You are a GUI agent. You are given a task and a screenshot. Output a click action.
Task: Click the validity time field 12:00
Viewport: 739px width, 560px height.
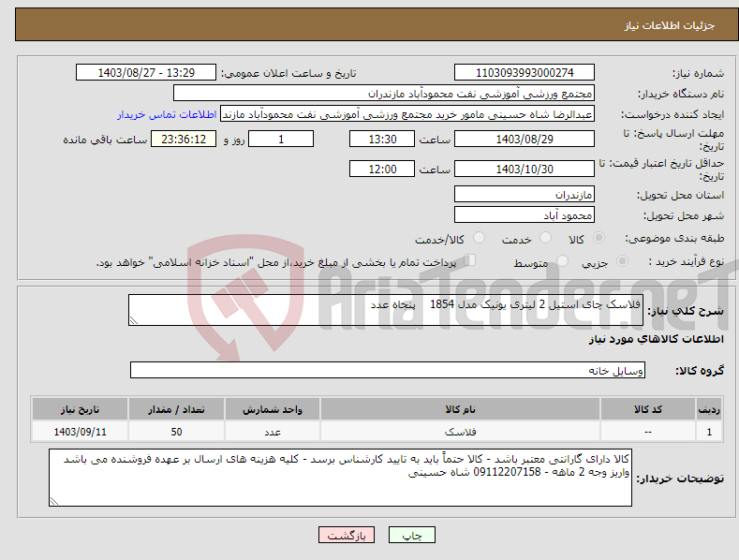[x=382, y=169]
